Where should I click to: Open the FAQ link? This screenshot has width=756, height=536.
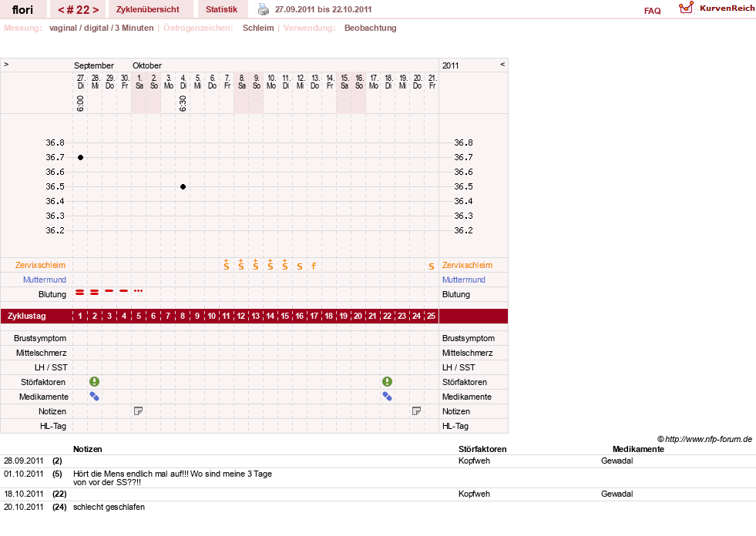point(652,11)
